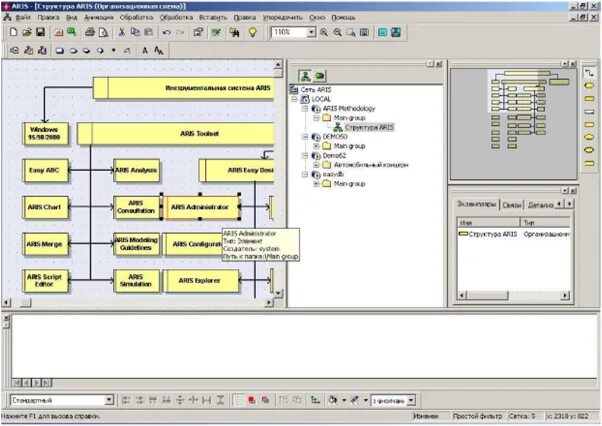Select the connection line tool in right palette
602x426 pixels.
coord(589,73)
